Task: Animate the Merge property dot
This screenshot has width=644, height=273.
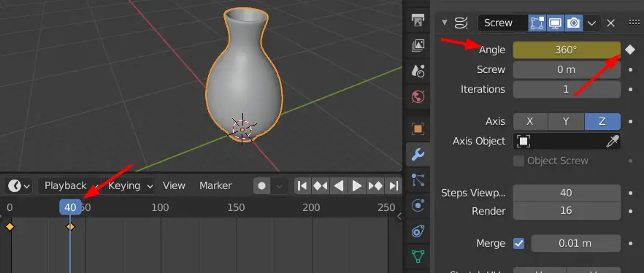Action: pos(630,244)
